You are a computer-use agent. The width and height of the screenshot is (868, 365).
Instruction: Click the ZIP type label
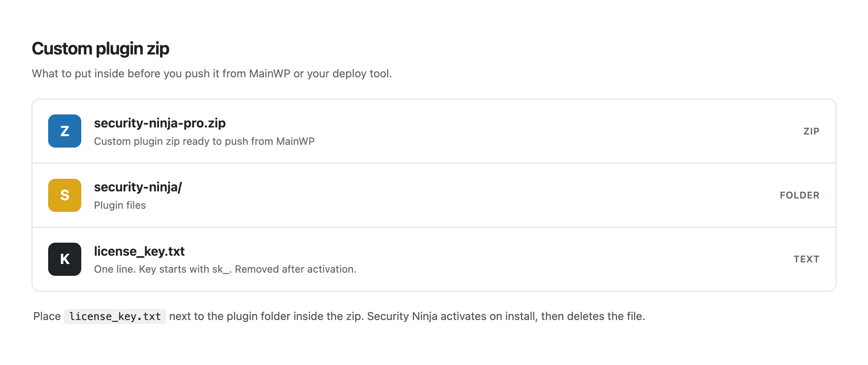click(811, 131)
